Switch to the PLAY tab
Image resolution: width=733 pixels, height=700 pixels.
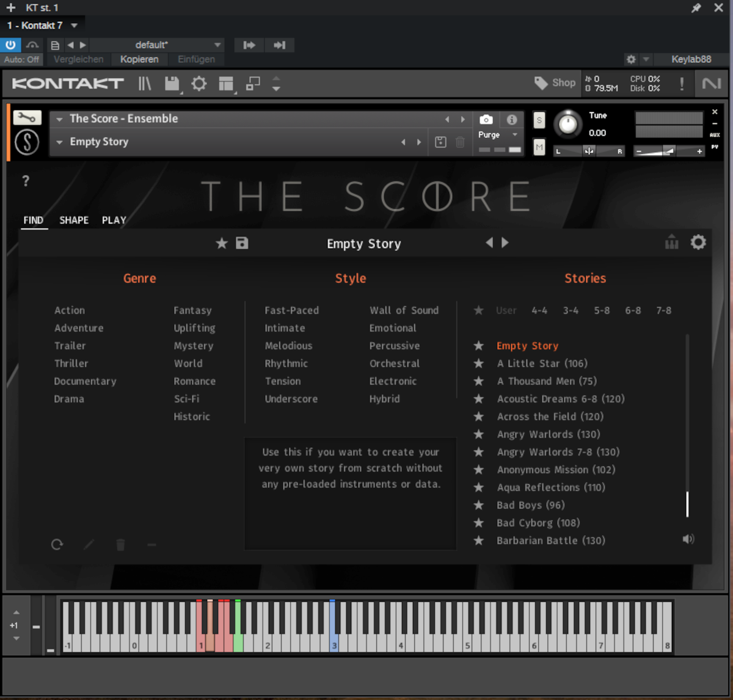[x=114, y=220]
